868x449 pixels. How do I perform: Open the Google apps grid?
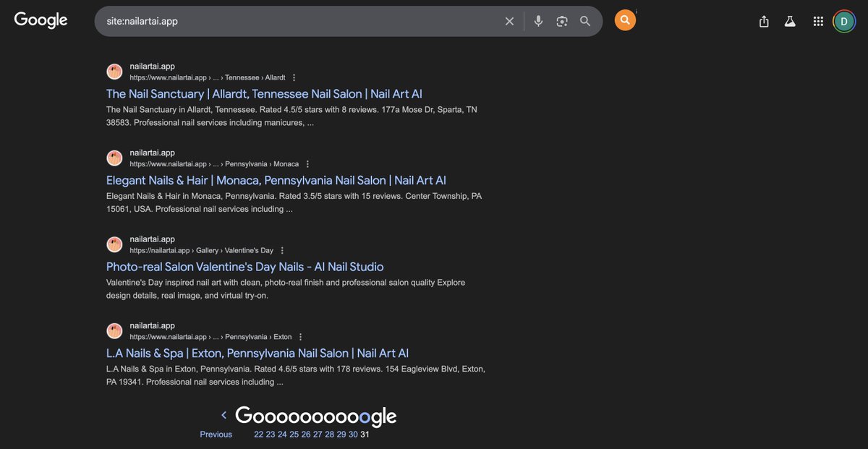click(818, 22)
